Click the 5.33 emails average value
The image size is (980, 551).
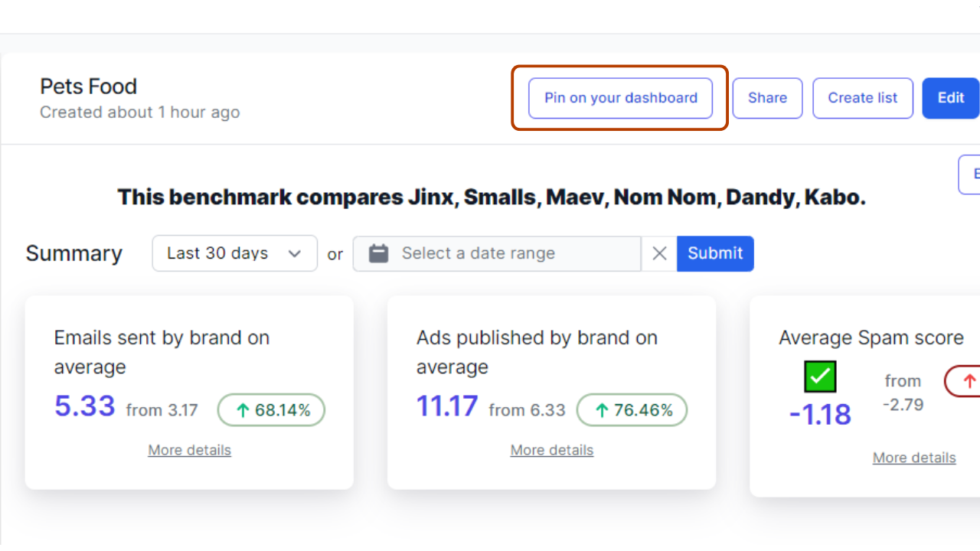tap(85, 406)
